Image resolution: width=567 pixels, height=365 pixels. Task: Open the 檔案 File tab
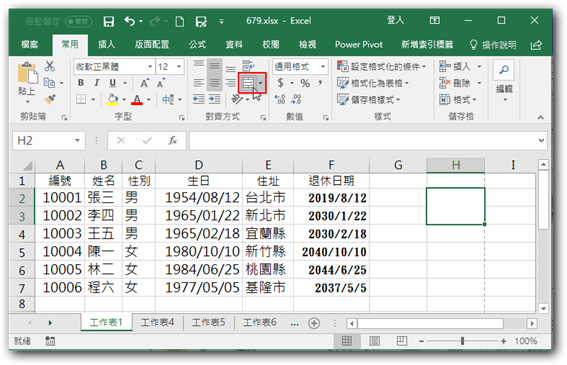coord(30,44)
